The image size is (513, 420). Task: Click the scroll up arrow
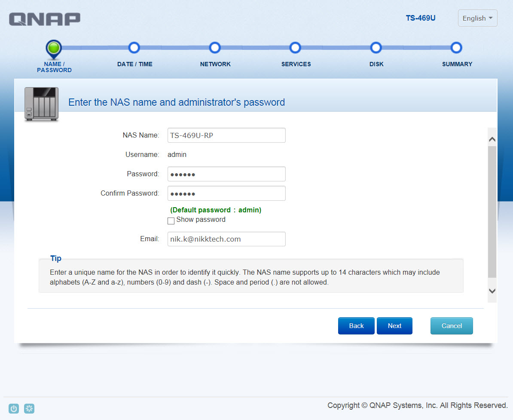pyautogui.click(x=492, y=139)
